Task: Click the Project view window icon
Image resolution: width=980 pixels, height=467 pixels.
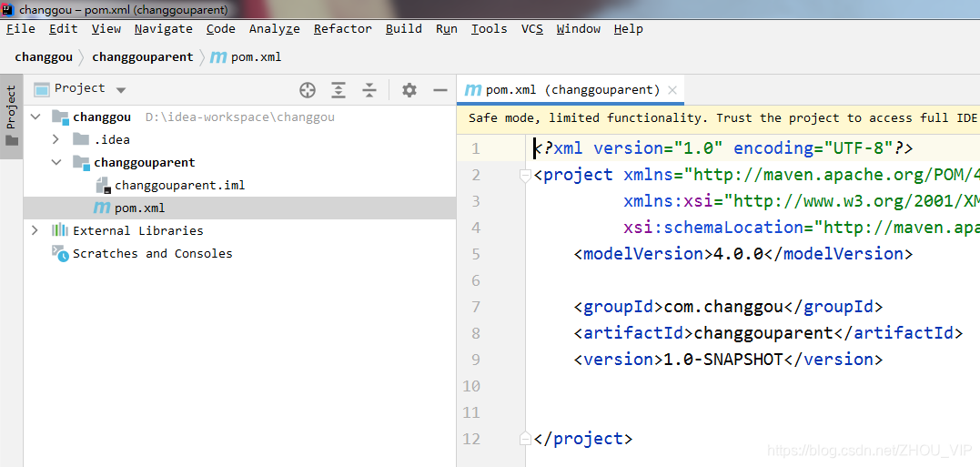Action: [x=41, y=89]
